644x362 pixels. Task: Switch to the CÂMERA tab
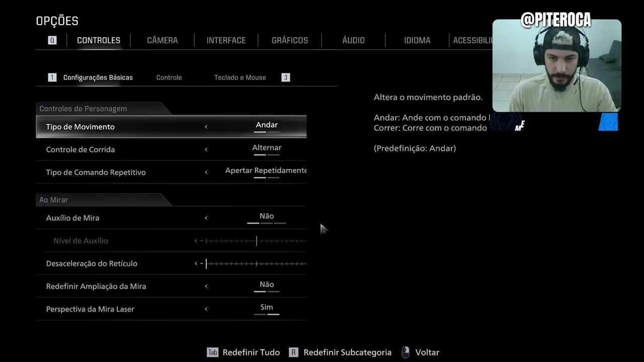pos(163,40)
